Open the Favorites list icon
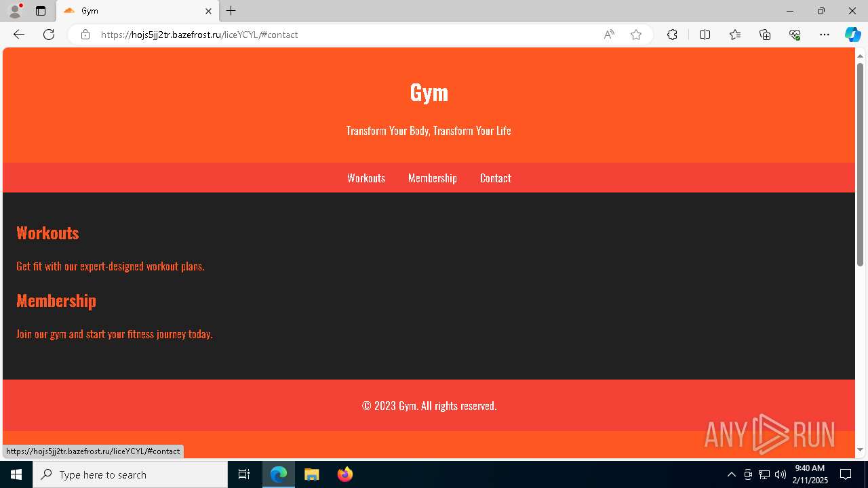This screenshot has height=488, width=868. pos(735,35)
